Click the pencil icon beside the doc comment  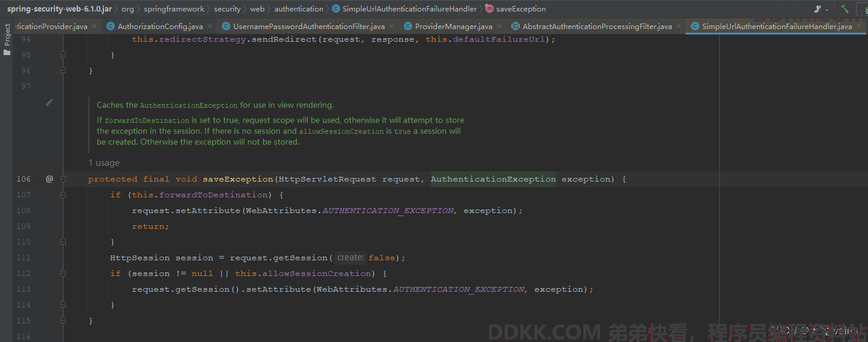[50, 103]
